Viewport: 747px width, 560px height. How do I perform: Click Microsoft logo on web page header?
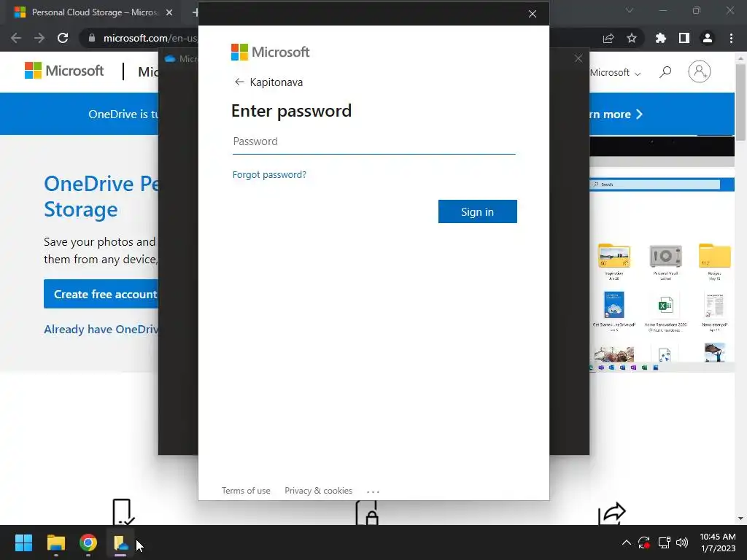tap(64, 71)
